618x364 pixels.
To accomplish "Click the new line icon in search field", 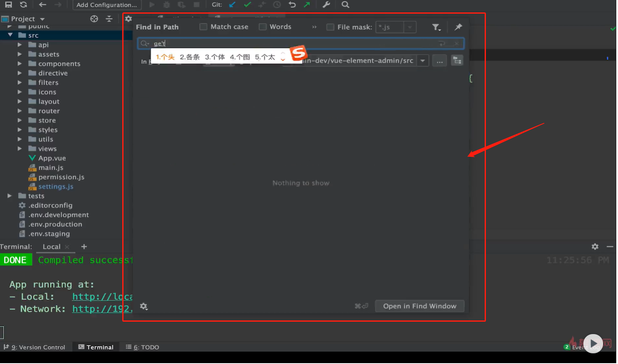I will pos(442,44).
